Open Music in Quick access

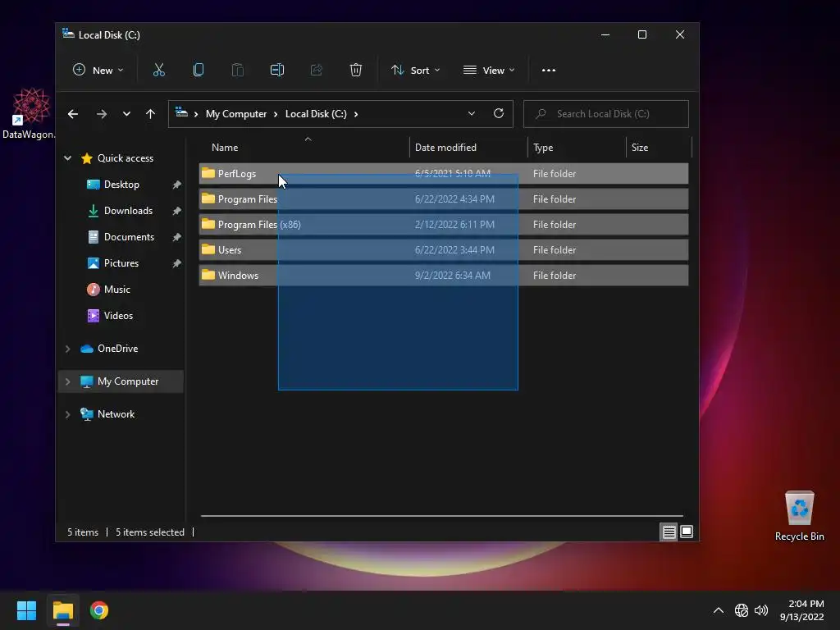click(116, 290)
